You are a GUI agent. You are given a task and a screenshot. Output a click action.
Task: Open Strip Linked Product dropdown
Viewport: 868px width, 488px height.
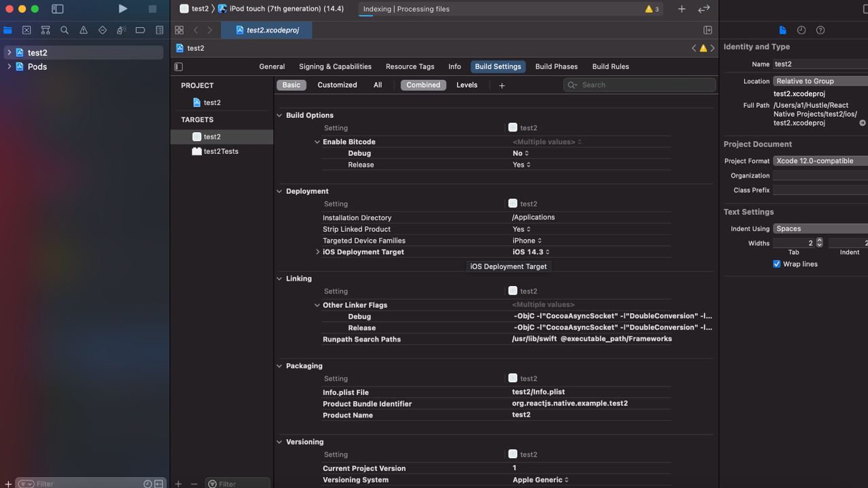[x=521, y=229]
